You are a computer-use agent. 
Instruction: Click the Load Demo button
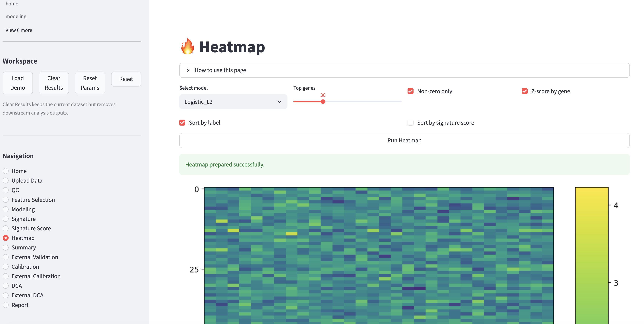(18, 83)
